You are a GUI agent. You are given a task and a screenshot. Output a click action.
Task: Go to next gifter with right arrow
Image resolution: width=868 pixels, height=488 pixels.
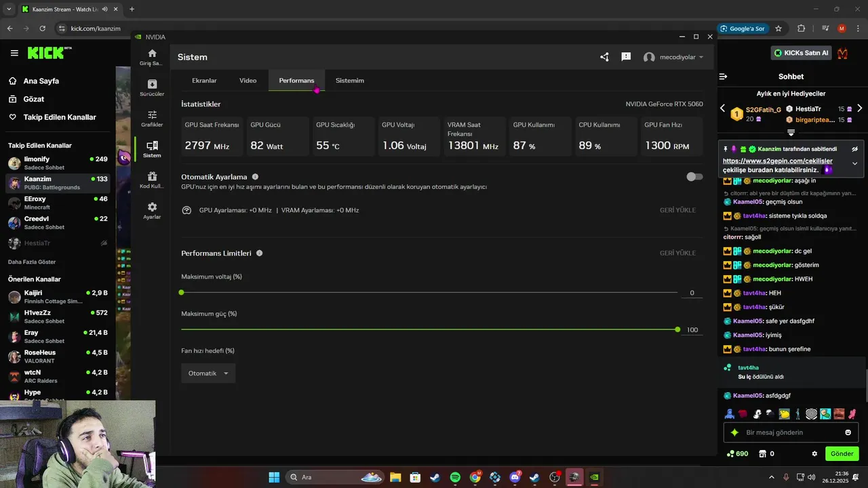click(x=859, y=108)
